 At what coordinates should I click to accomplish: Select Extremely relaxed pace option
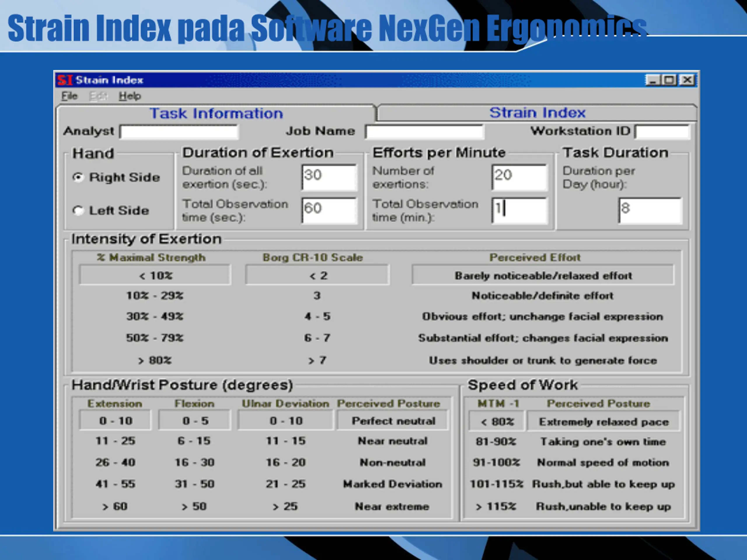[x=604, y=421]
